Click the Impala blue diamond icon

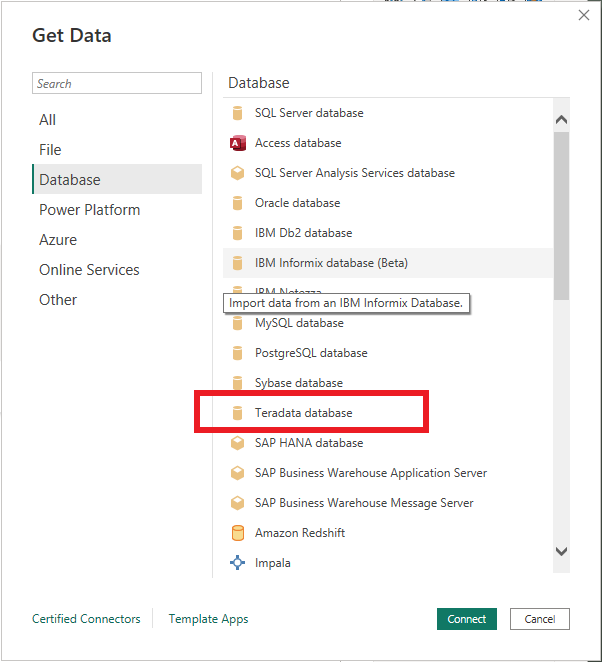[237, 563]
